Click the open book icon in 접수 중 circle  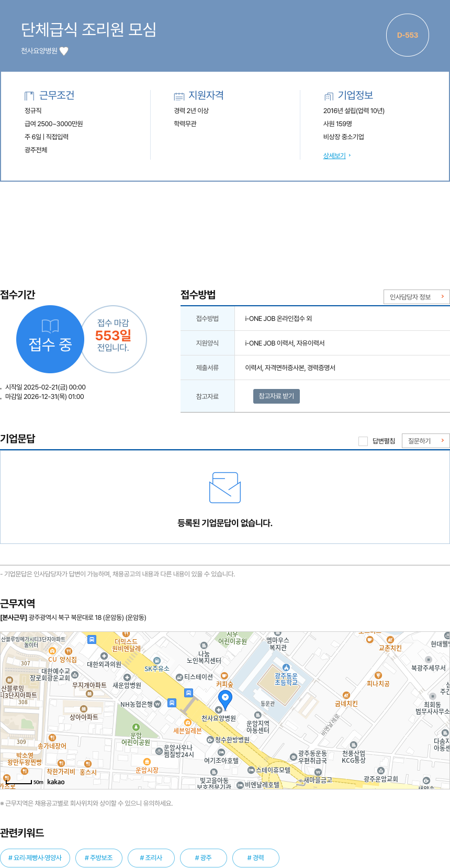point(50,326)
